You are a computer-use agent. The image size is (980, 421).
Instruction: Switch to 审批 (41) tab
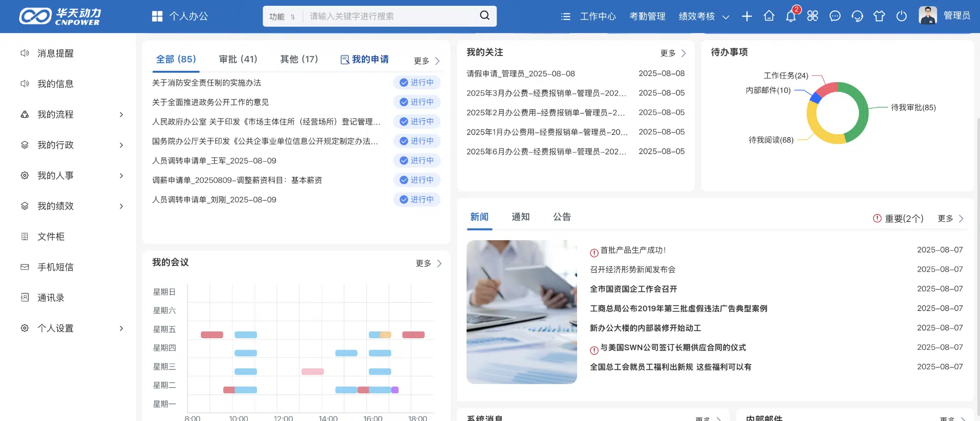(238, 59)
